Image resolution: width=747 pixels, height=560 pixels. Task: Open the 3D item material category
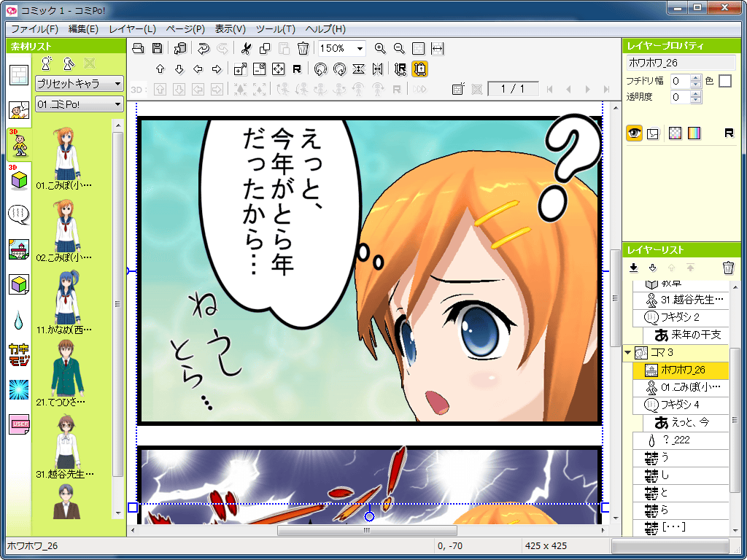[19, 179]
